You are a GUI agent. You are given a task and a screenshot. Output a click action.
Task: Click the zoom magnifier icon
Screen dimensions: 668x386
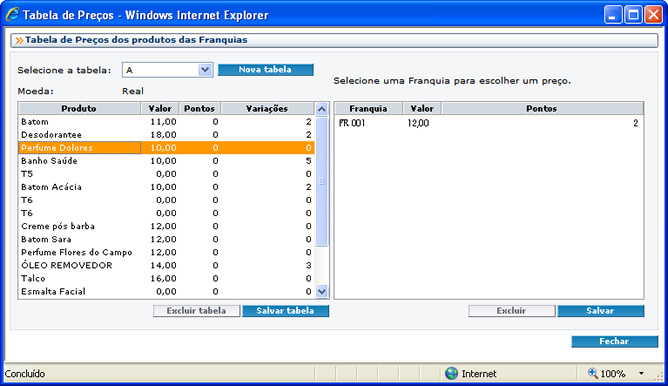592,373
